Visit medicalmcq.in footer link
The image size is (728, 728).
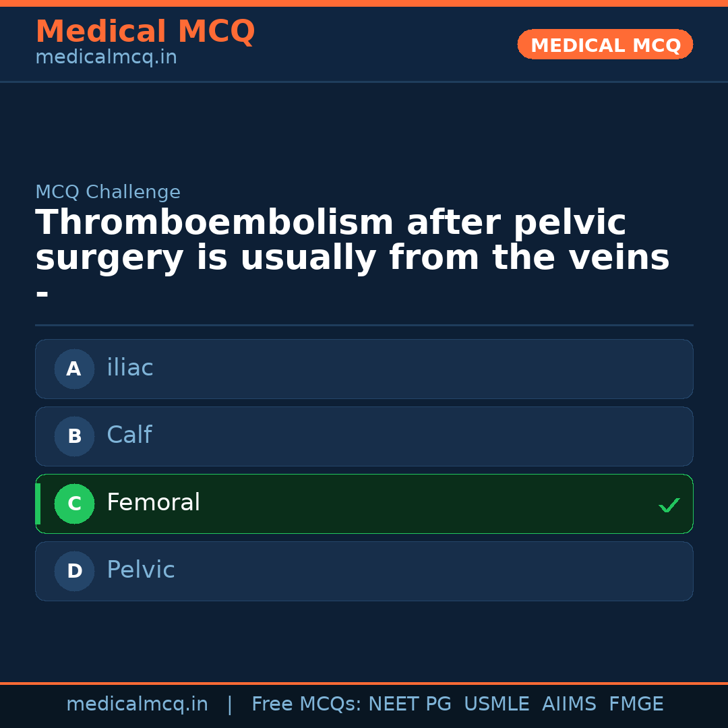pyautogui.click(x=138, y=703)
